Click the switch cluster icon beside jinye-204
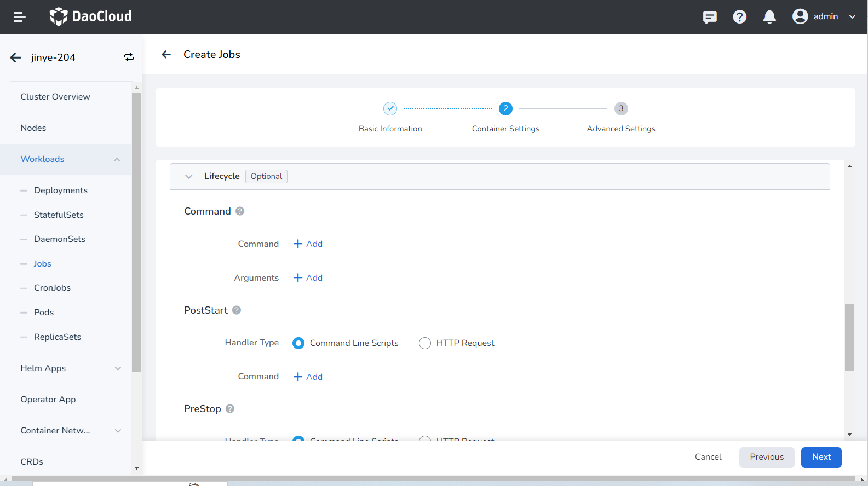Image resolution: width=868 pixels, height=486 pixels. coord(129,57)
